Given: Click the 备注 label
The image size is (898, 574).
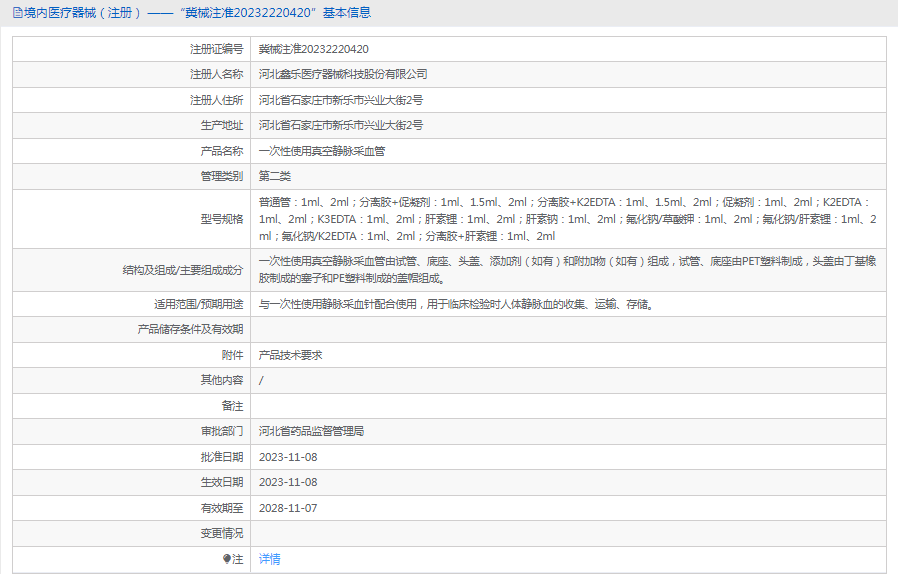Looking at the screenshot, I should (x=233, y=406).
